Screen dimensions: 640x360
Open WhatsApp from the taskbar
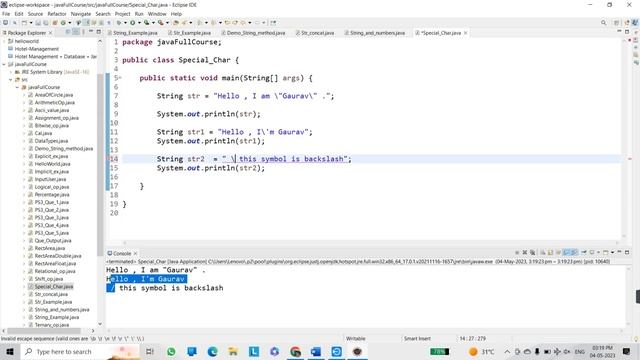pos(171,351)
